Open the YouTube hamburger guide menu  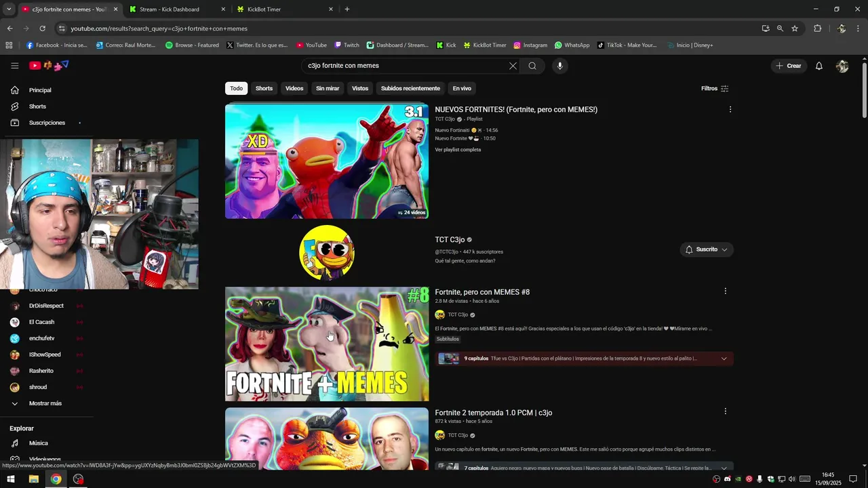coord(14,66)
